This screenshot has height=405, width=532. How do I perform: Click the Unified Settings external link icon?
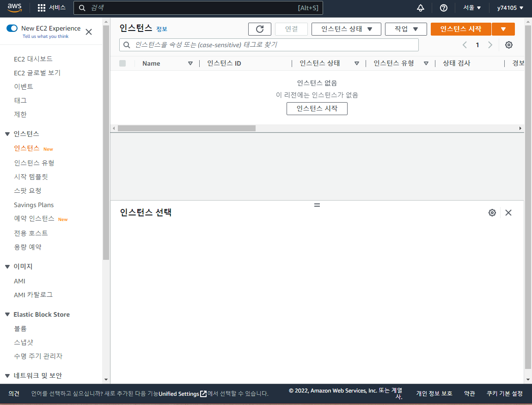click(x=203, y=394)
